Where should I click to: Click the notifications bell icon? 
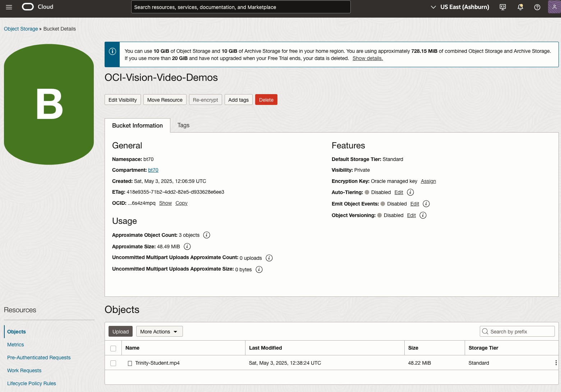coord(520,7)
